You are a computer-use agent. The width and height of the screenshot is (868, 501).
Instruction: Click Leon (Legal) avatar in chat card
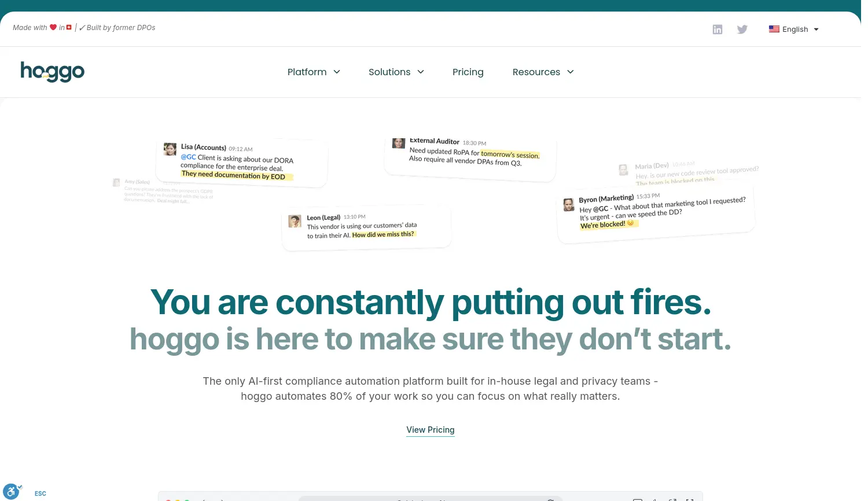[295, 221]
